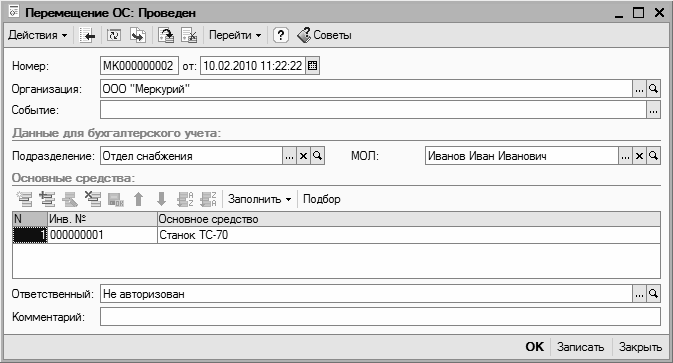673x363 pixels.
Task: Click the Подбор button
Action: tap(321, 199)
